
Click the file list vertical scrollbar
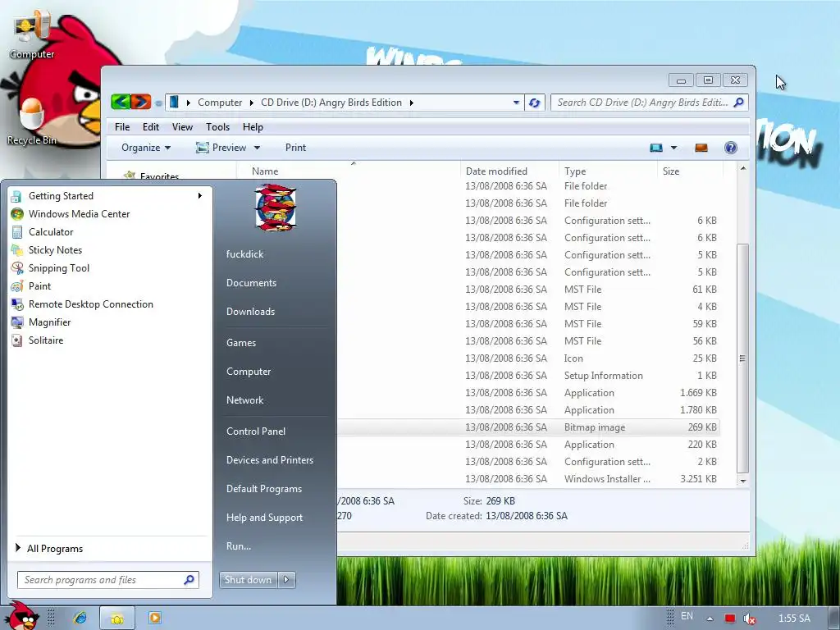pos(742,358)
